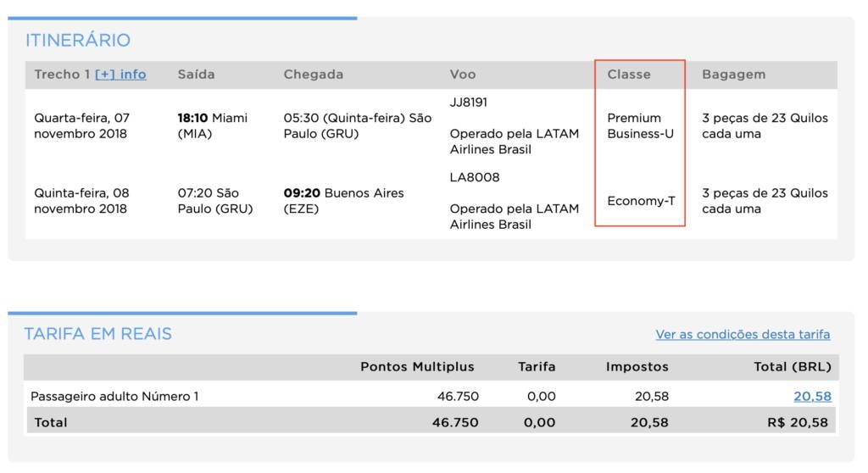Click the TARIFA EM REAIS heading

(x=98, y=333)
